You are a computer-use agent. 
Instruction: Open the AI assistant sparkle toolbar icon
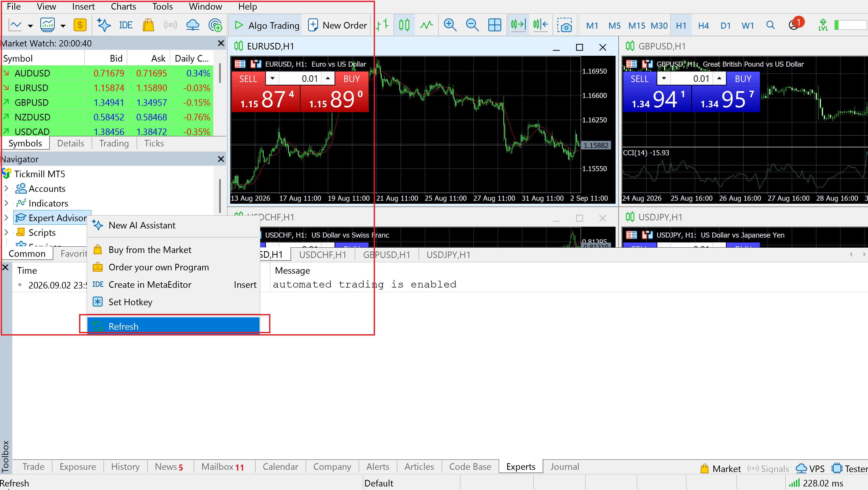pyautogui.click(x=103, y=25)
